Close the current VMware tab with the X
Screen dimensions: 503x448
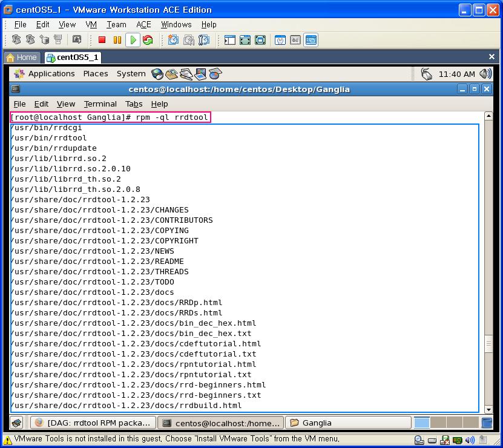point(491,57)
